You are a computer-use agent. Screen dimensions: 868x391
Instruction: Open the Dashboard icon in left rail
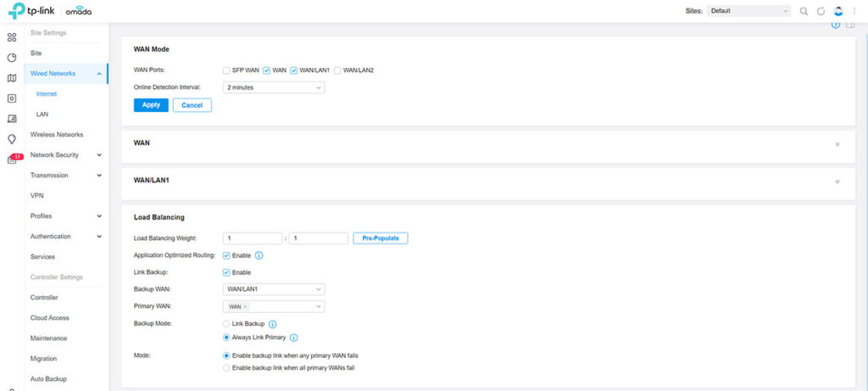point(12,37)
